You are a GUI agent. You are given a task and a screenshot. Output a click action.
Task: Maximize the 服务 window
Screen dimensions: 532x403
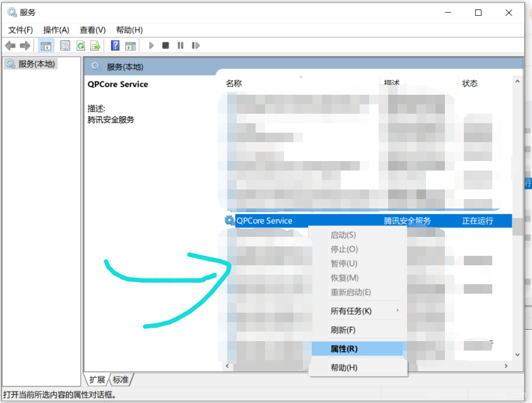click(x=478, y=13)
